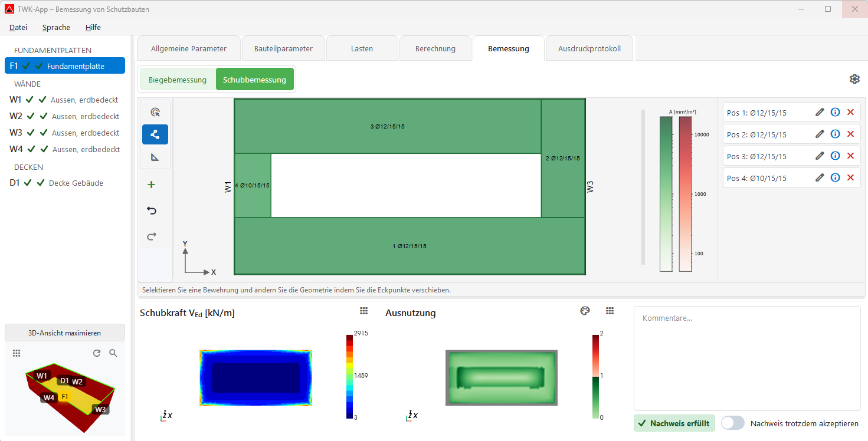Screen dimensions: 868x441
Task: Open the Sprache menu
Action: (x=56, y=27)
